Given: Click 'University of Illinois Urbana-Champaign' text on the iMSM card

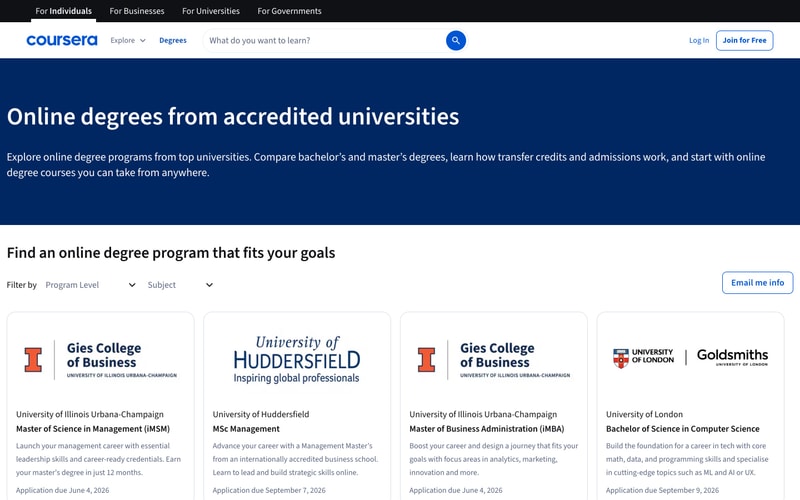Looking at the screenshot, I should click(x=90, y=414).
